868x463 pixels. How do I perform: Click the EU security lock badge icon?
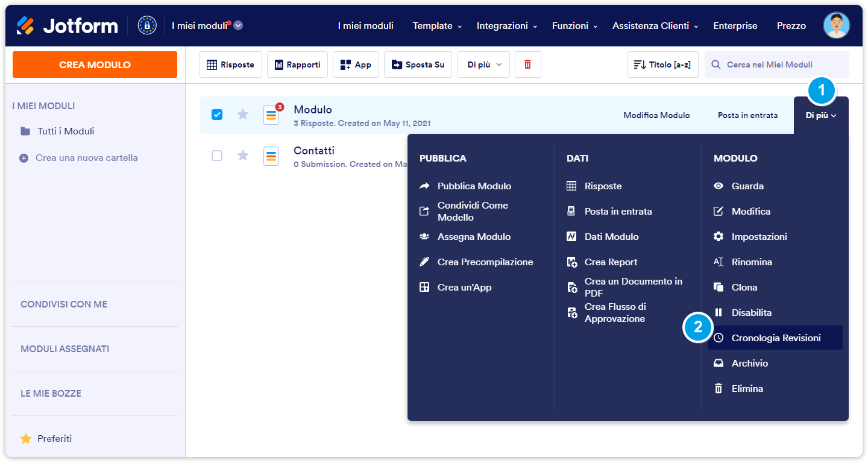[147, 25]
